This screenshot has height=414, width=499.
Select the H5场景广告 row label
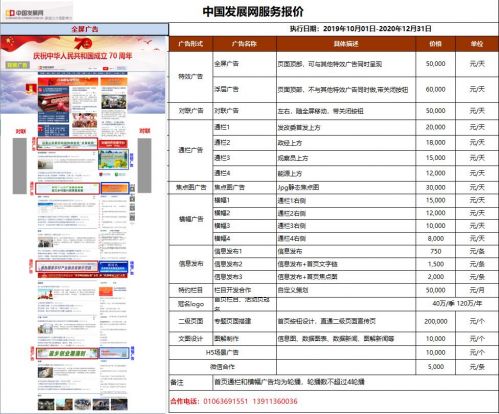tap(222, 352)
